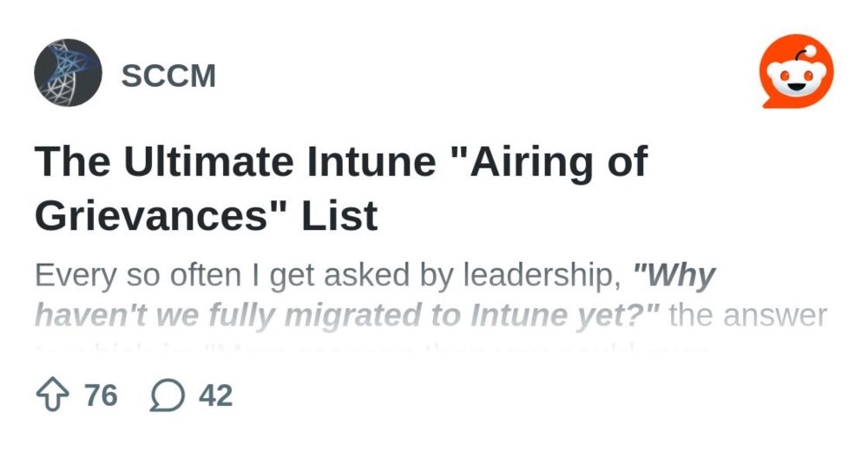Image resolution: width=868 pixels, height=452 pixels.
Task: Click the comment bubble icon
Action: point(168,396)
